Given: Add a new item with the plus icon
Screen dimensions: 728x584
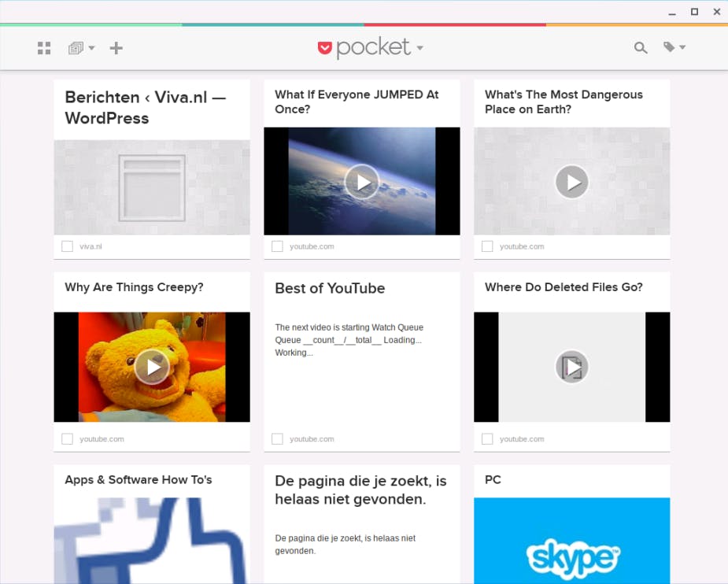Looking at the screenshot, I should (116, 48).
